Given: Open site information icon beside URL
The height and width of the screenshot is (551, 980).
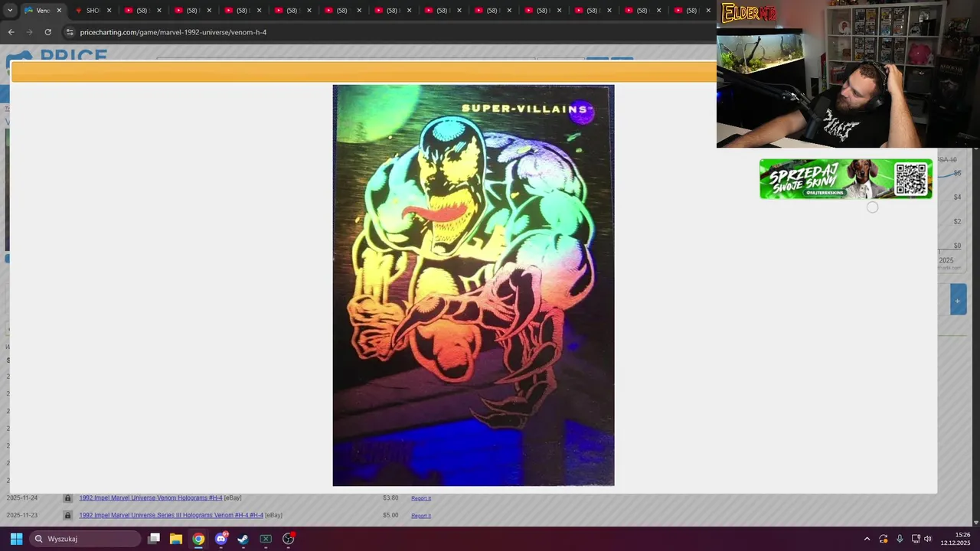Looking at the screenshot, I should [x=70, y=32].
